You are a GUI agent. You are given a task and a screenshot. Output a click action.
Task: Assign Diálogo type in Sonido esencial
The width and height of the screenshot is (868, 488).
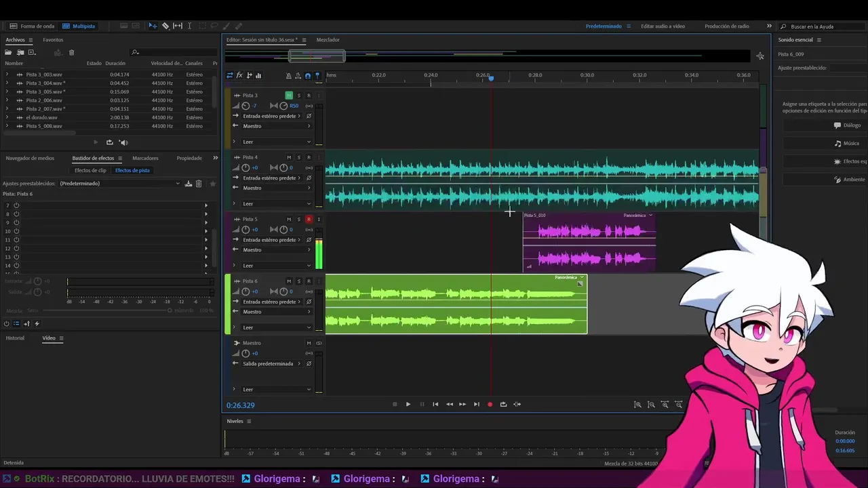[x=847, y=125]
